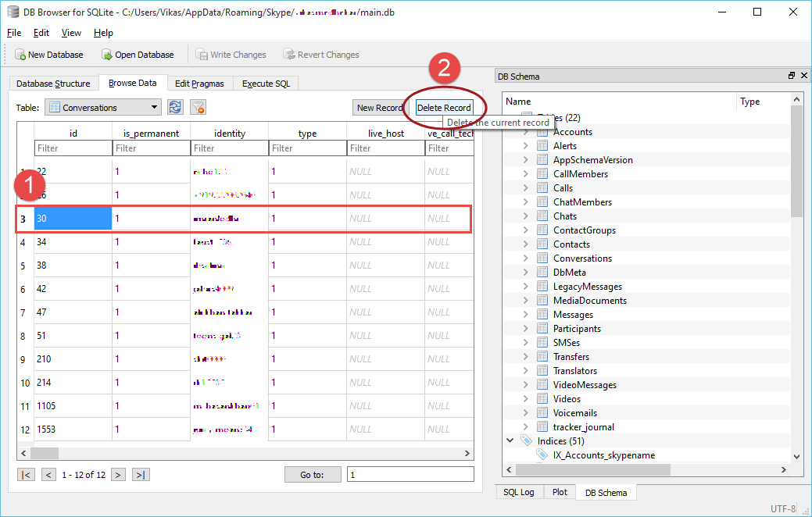Click the New Record button
Screen dimensions: 812x517
click(379, 108)
